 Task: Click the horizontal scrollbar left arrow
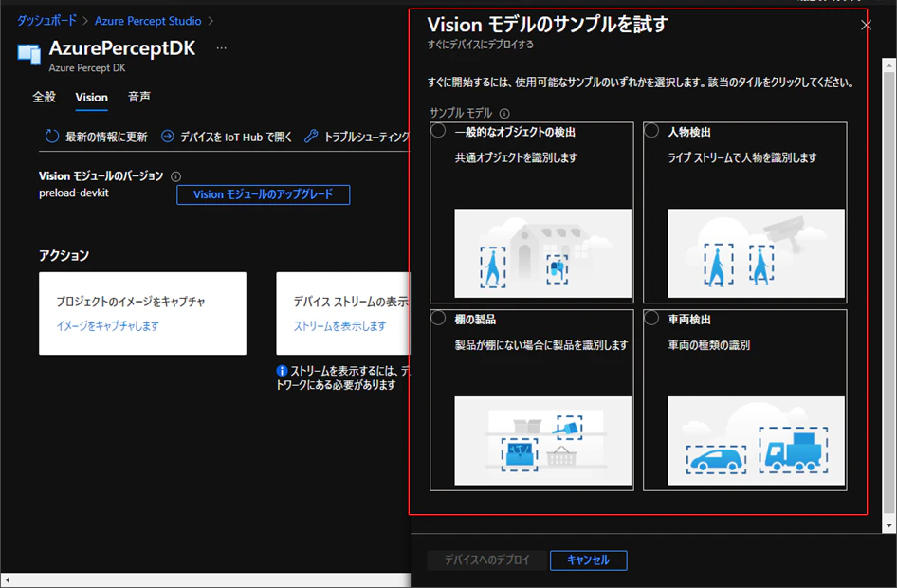[7, 580]
